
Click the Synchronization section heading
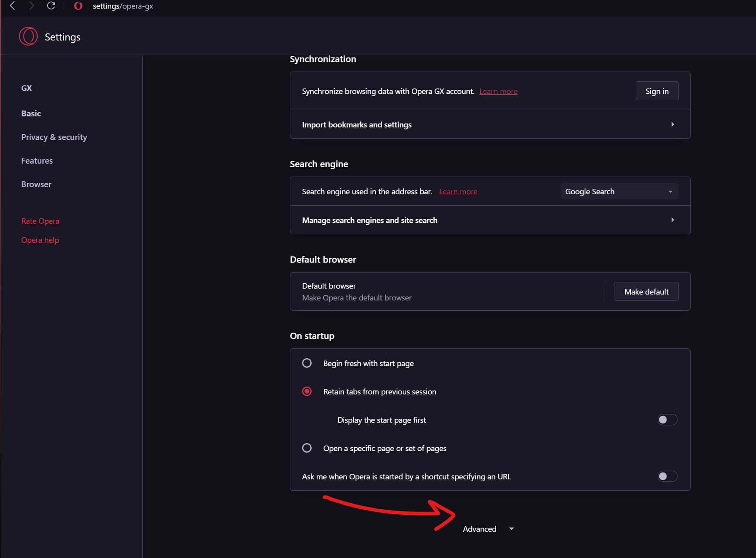[x=323, y=59]
